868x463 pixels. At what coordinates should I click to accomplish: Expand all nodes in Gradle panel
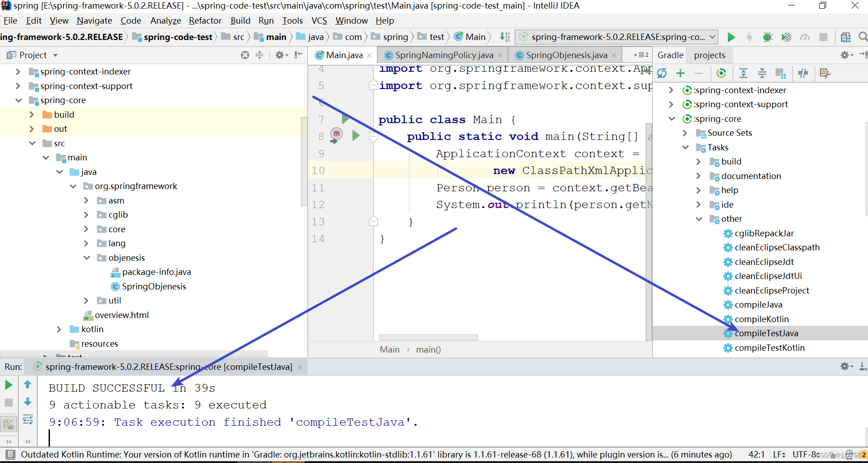[743, 73]
